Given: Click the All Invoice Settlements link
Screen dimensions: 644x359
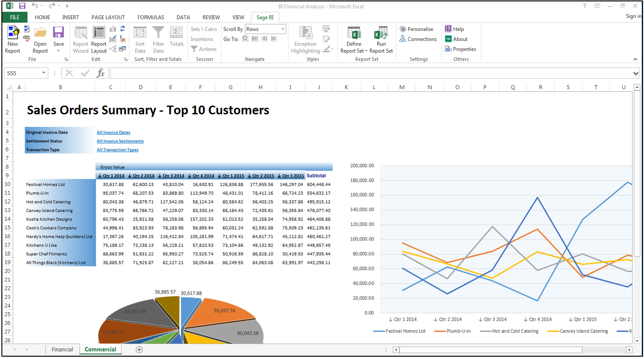Looking at the screenshot, I should 120,141.
